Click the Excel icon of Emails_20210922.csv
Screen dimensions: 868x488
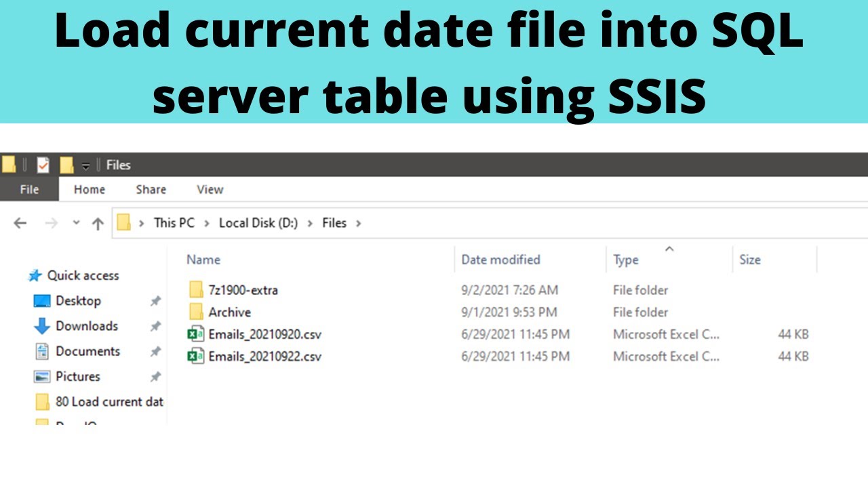pos(196,356)
